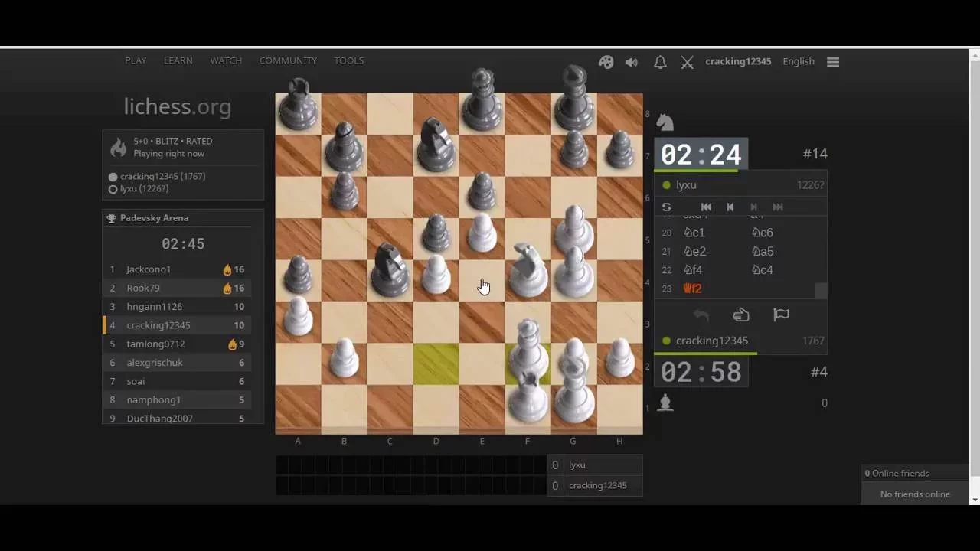Screen dimensions: 980x551
Task: Select the white pawn on h2
Action: [x=619, y=359]
